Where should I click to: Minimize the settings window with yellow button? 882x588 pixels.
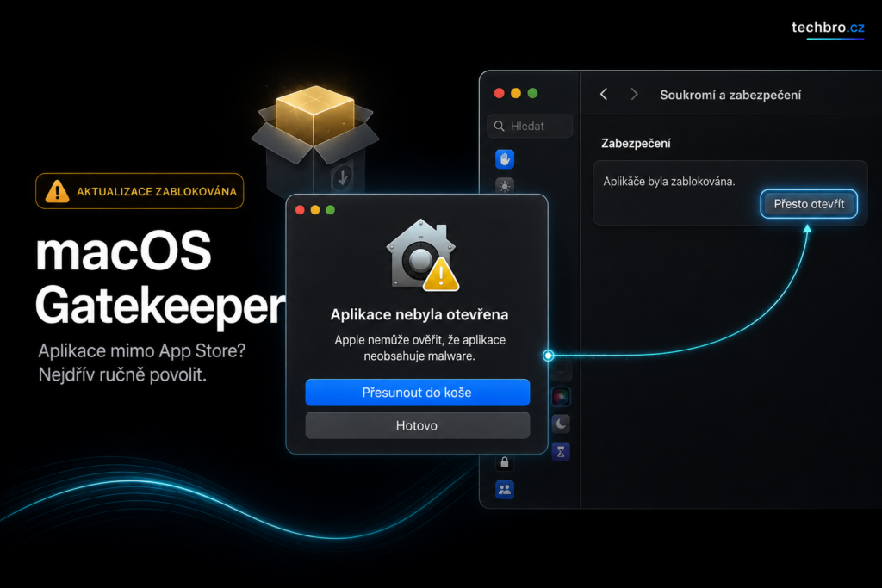[x=516, y=93]
